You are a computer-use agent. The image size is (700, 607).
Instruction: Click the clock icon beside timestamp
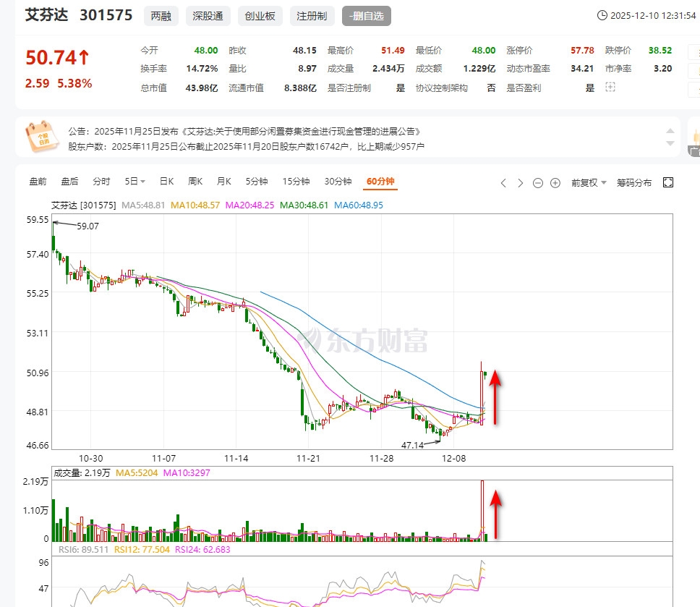tap(602, 15)
